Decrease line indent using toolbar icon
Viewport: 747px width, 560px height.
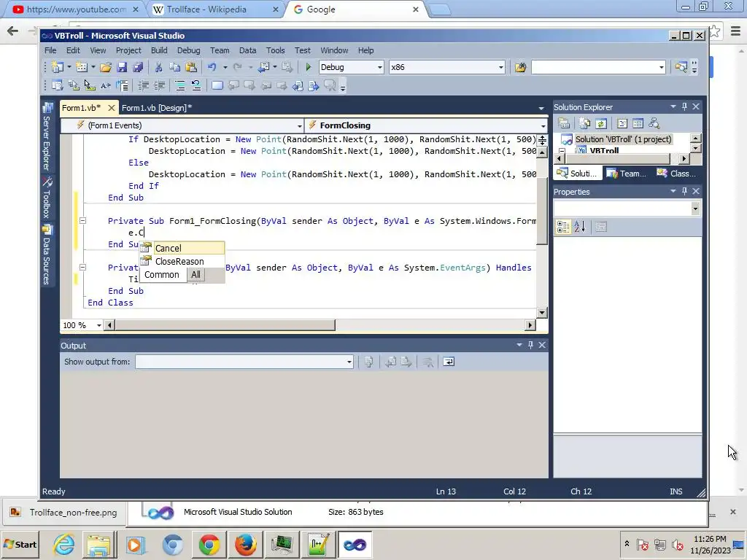[x=144, y=86]
